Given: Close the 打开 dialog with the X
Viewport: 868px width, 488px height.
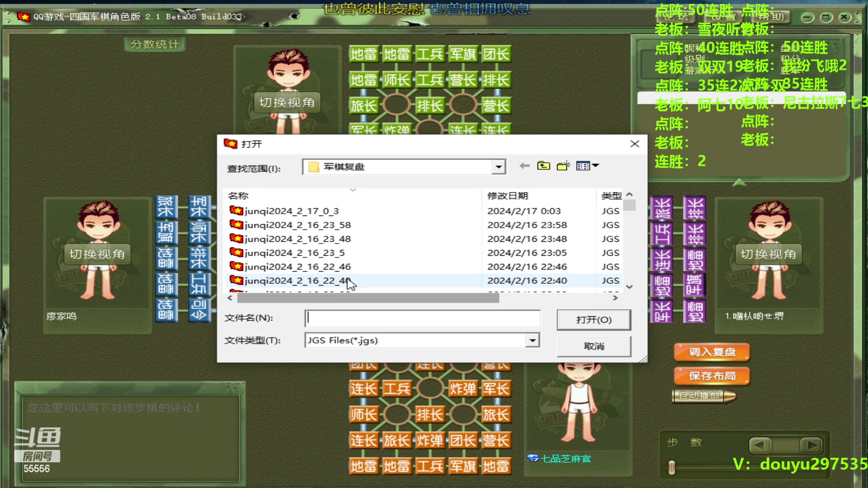Looking at the screenshot, I should [x=635, y=144].
